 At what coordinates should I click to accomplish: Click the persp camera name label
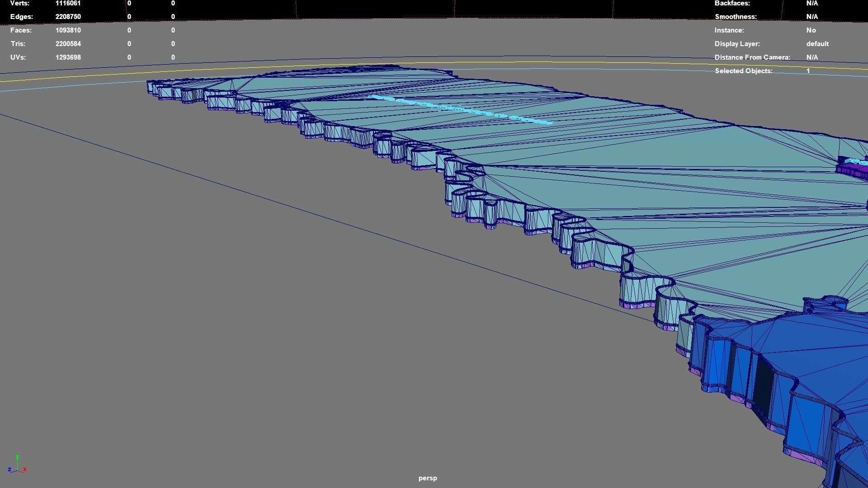pyautogui.click(x=428, y=478)
